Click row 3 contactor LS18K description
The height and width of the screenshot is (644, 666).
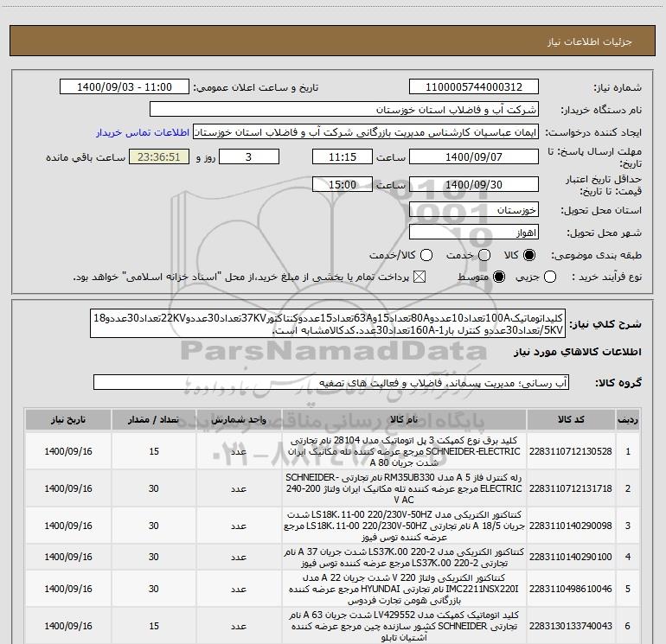point(404,526)
